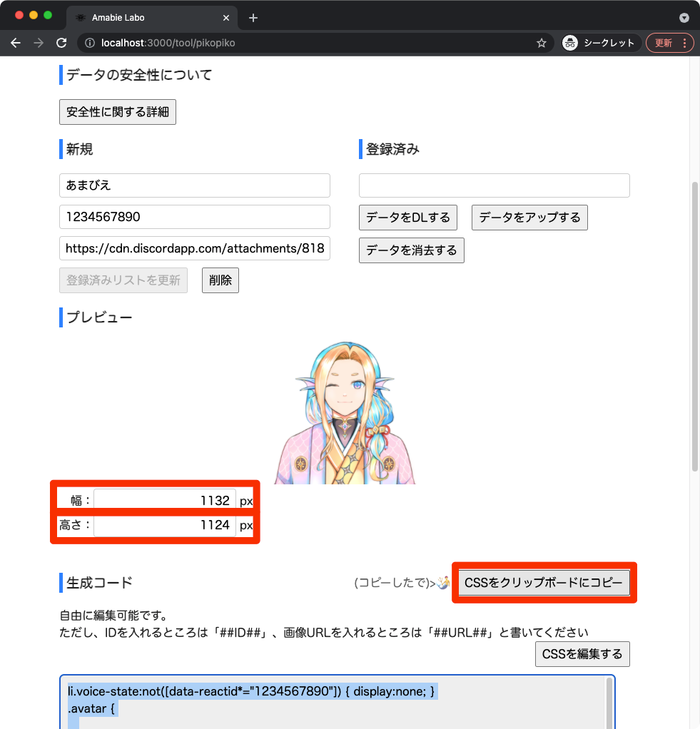This screenshot has width=700, height=729.
Task: Click the macOS green fullscreen window button
Action: [48, 16]
